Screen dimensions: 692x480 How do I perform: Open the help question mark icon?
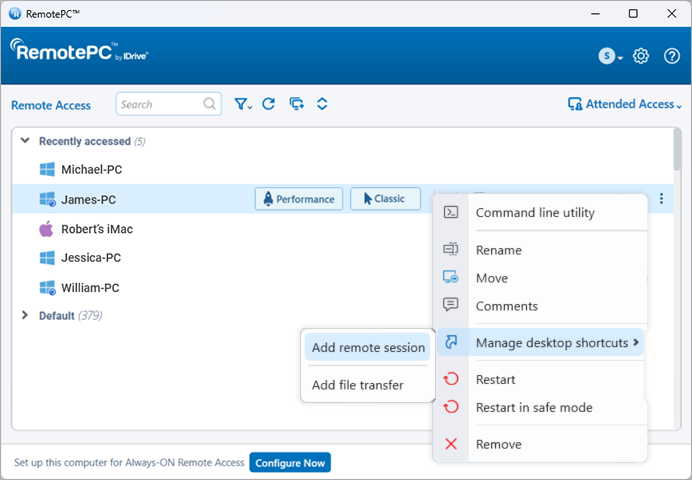point(672,56)
